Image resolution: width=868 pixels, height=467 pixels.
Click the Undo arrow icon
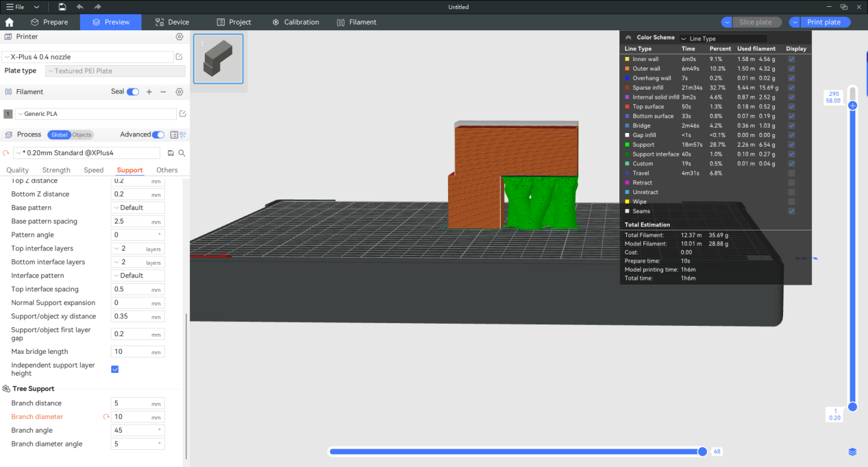tap(80, 7)
